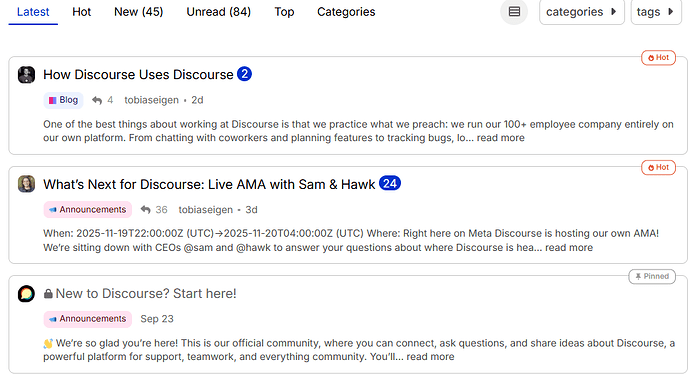Viewport: 690px width, 375px height.
Task: Click the unread badge showing 24
Action: point(390,183)
